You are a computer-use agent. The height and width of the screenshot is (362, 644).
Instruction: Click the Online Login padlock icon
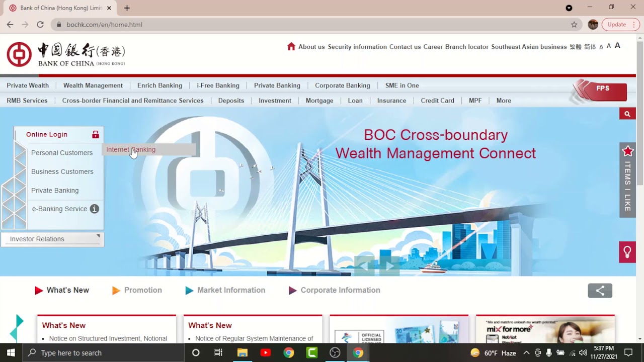point(96,135)
